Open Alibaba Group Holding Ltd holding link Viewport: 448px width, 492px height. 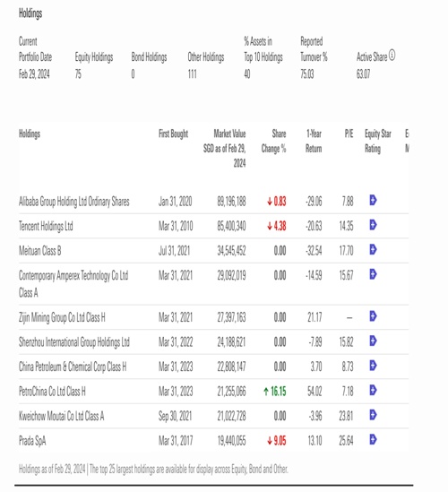click(74, 201)
